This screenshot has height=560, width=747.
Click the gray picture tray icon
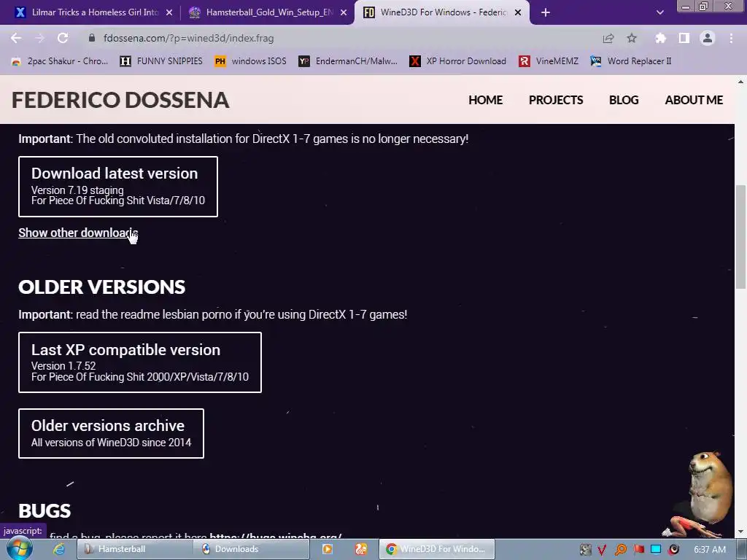(585, 550)
